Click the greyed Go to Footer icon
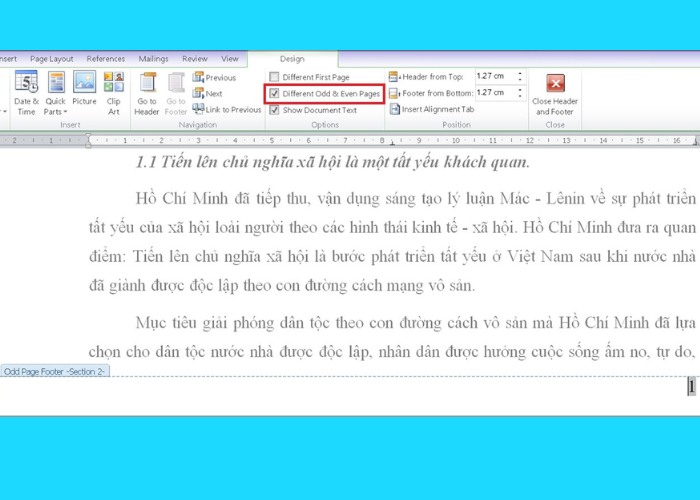This screenshot has width=700, height=500. 176,83
